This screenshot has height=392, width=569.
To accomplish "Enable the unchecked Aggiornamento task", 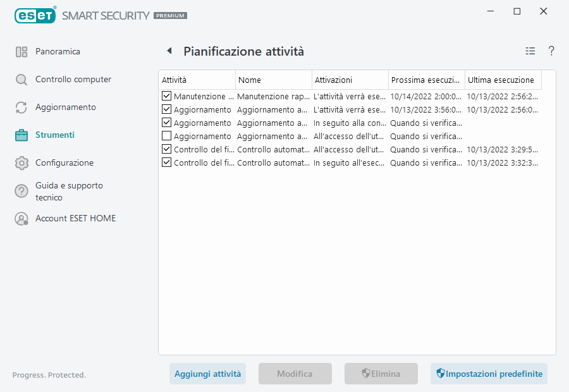I will 166,136.
